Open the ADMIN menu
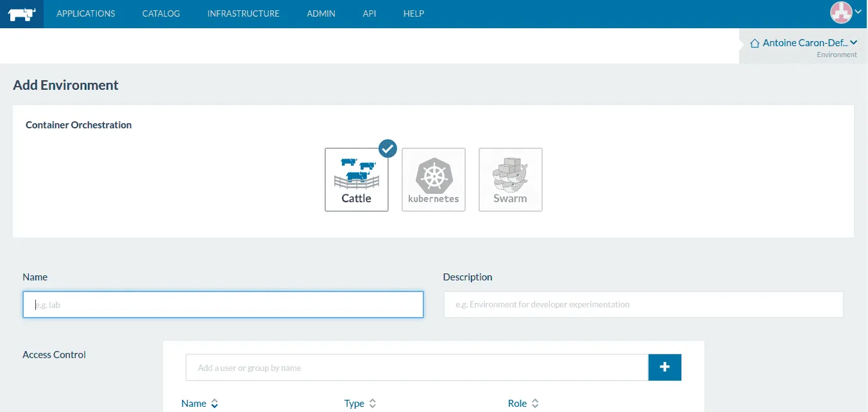 321,13
